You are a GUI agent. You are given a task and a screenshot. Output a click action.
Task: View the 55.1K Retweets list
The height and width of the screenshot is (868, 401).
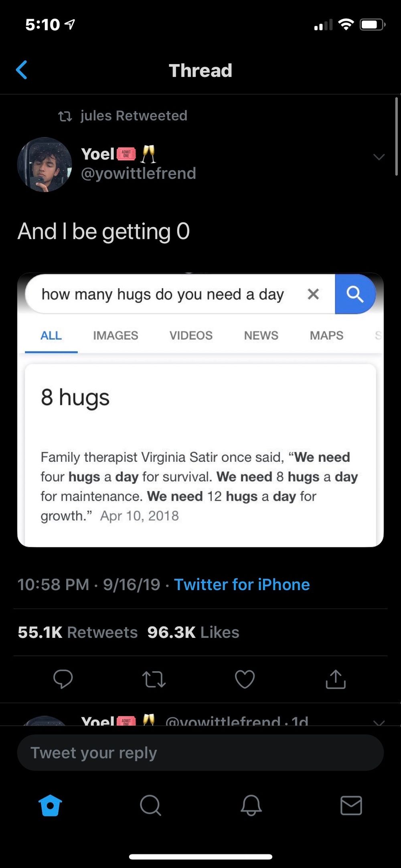(x=78, y=632)
